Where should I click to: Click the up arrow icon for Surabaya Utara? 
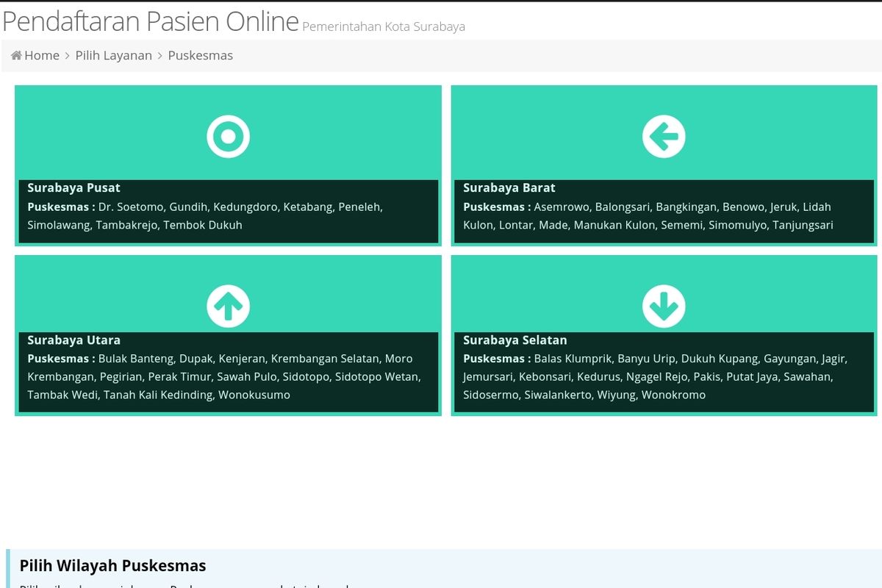click(x=228, y=306)
